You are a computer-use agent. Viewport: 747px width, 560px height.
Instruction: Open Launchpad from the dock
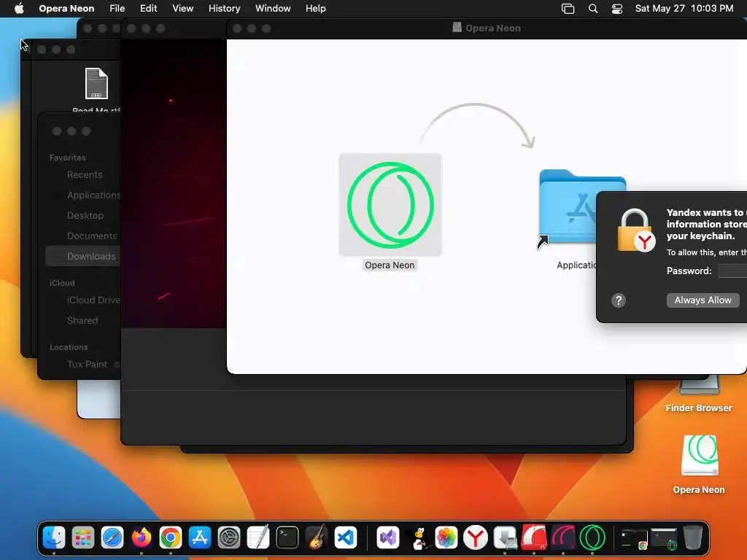83,537
